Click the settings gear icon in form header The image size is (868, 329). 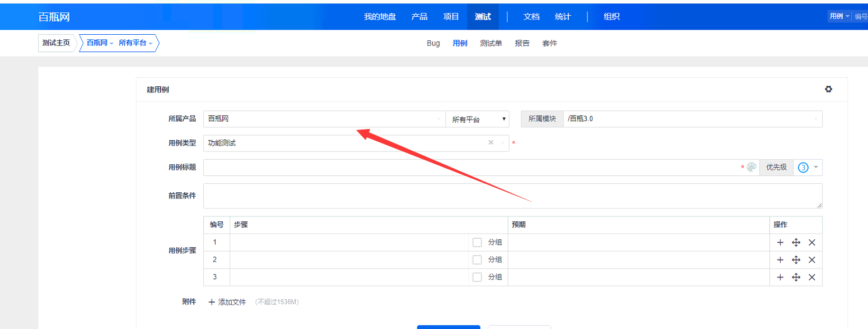[828, 89]
